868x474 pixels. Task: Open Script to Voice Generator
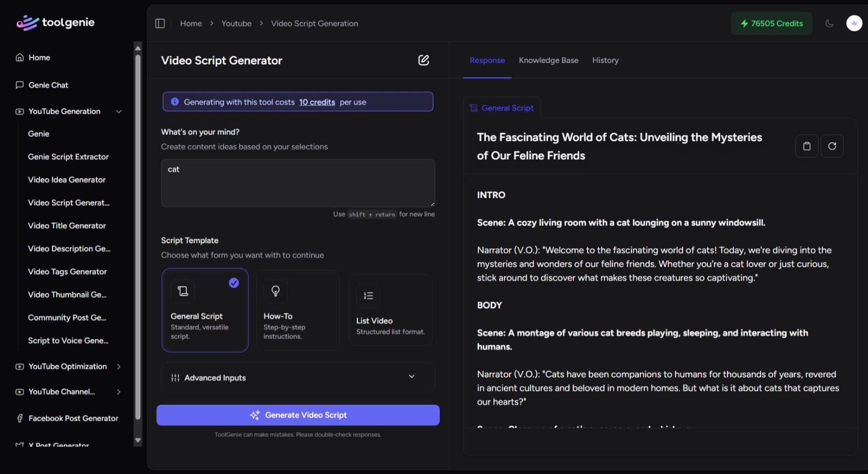pyautogui.click(x=68, y=340)
